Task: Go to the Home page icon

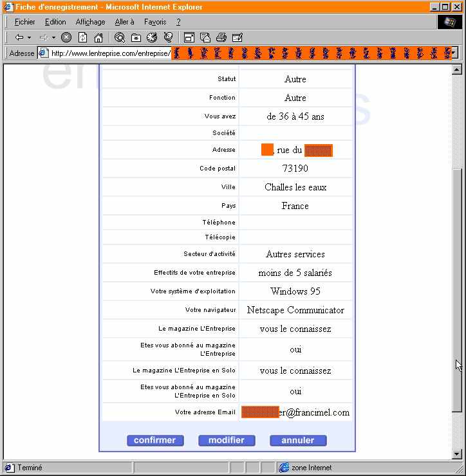Action: coord(98,38)
